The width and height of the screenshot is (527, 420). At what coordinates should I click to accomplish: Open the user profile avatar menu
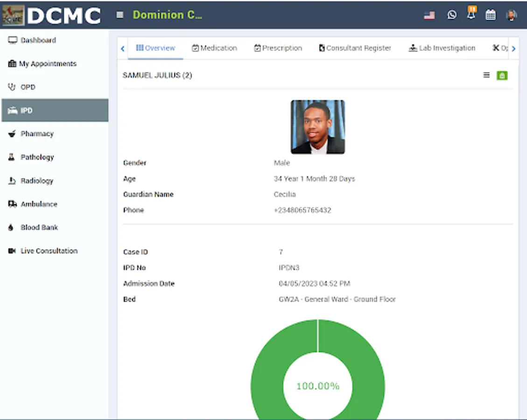tap(511, 15)
